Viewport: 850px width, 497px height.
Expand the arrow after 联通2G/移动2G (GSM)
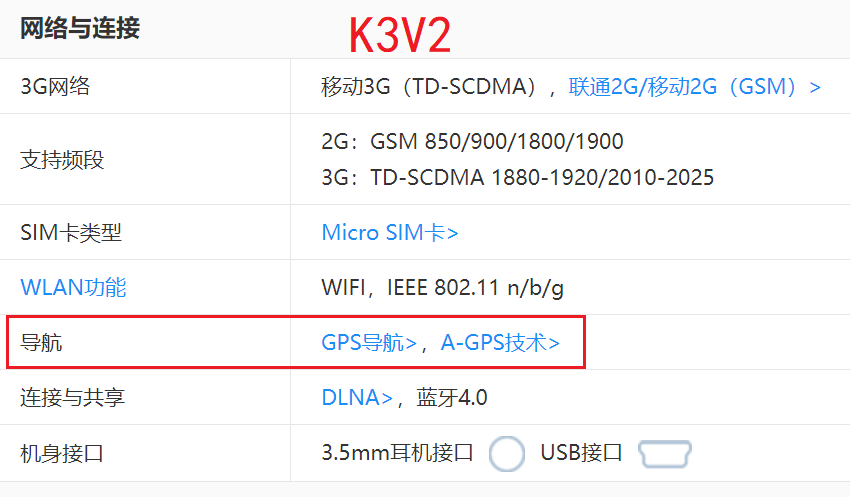(815, 87)
